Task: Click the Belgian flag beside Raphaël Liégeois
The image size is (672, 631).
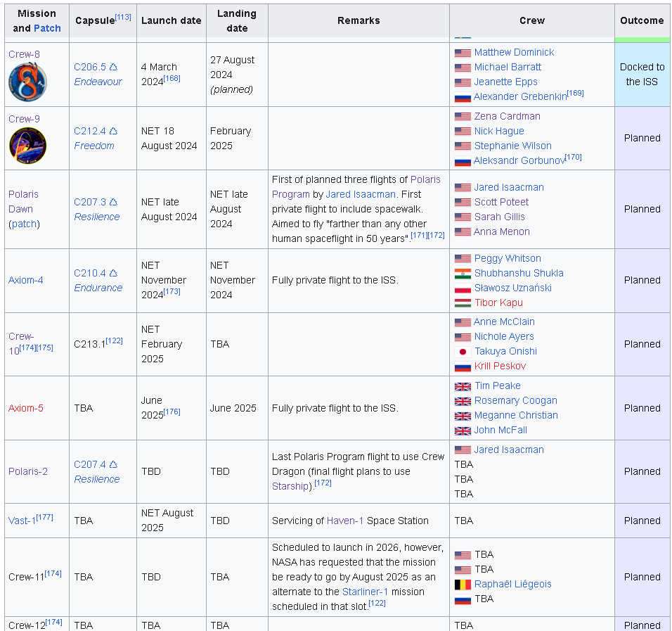Action: tap(463, 585)
